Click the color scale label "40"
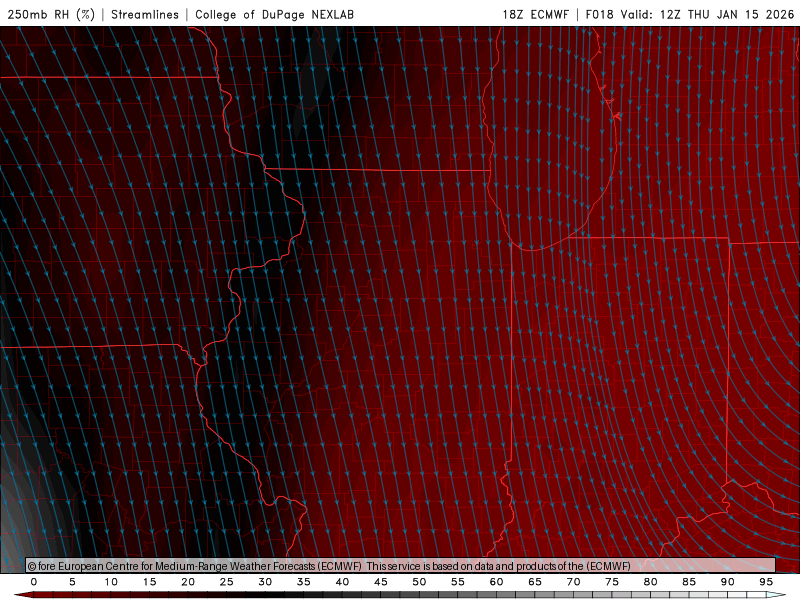Image resolution: width=800 pixels, height=600 pixels. [342, 582]
